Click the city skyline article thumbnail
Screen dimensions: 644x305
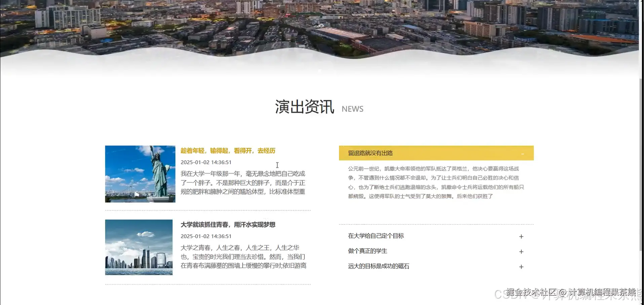click(139, 247)
